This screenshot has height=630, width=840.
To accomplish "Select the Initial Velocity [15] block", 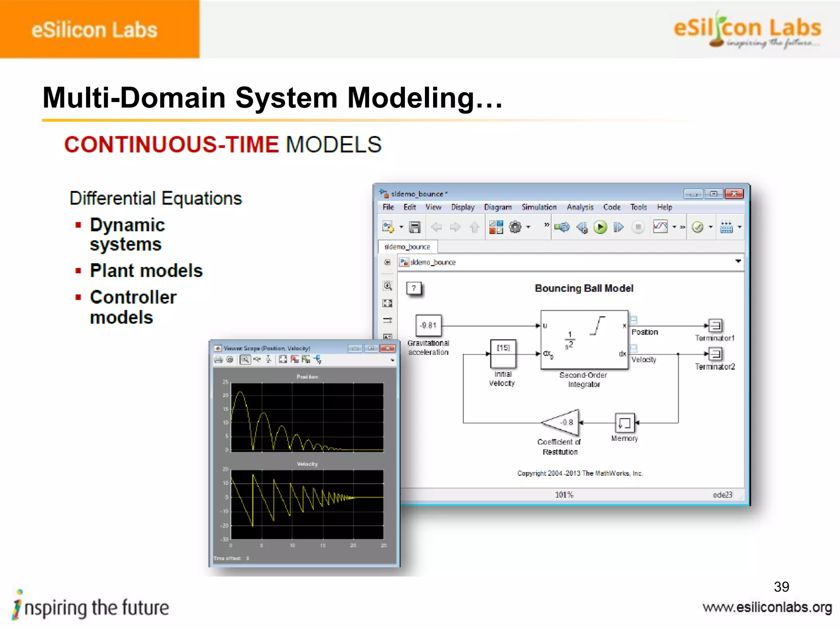I will 503,354.
